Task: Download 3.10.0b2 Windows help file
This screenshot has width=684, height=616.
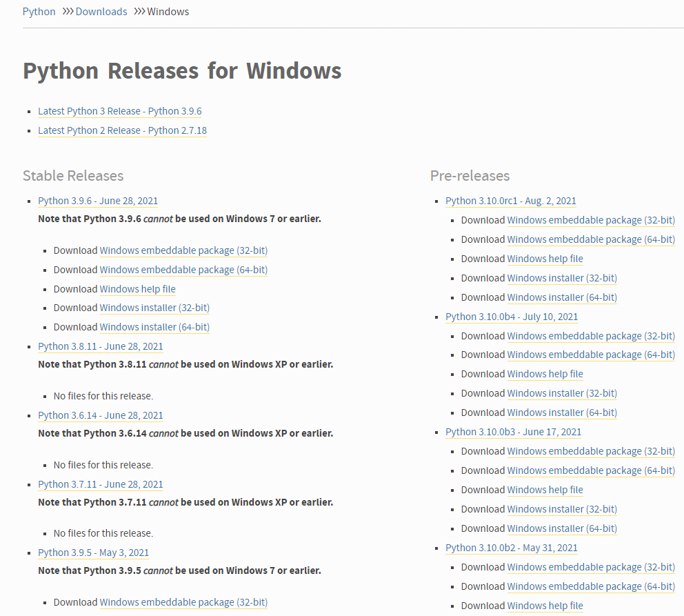Action: (x=545, y=606)
